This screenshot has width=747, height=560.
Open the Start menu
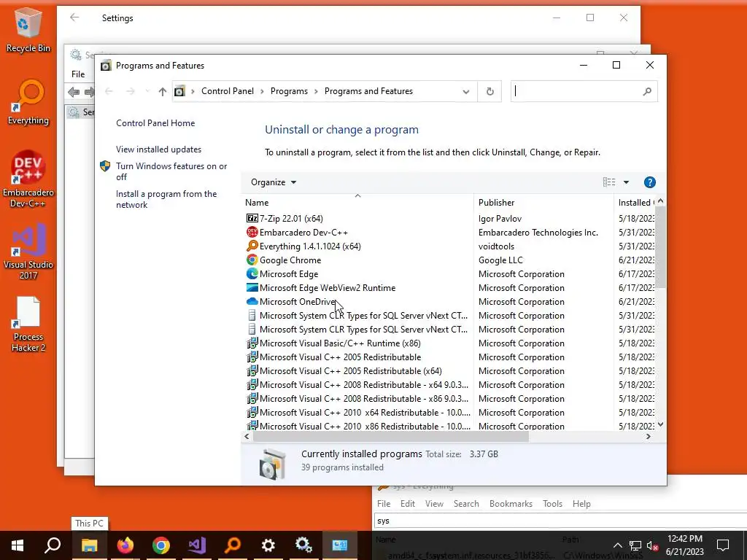tap(18, 545)
